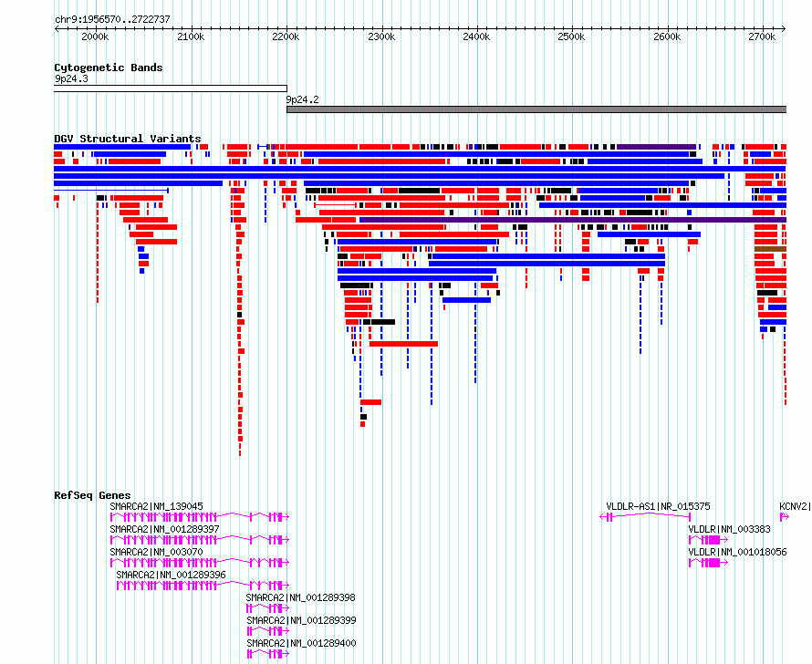Open the DGV Structural Variants track title
Image resolution: width=812 pixels, height=664 pixels.
(128, 139)
